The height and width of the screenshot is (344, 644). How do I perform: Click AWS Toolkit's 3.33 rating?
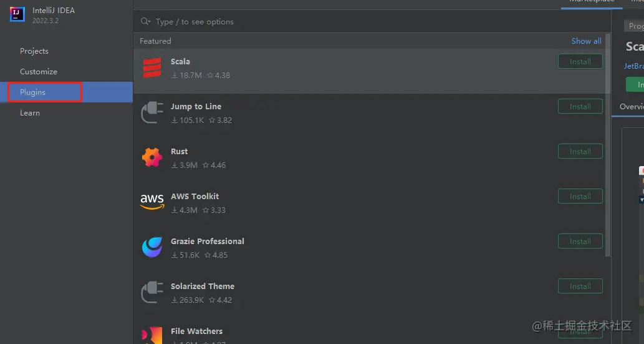214,210
